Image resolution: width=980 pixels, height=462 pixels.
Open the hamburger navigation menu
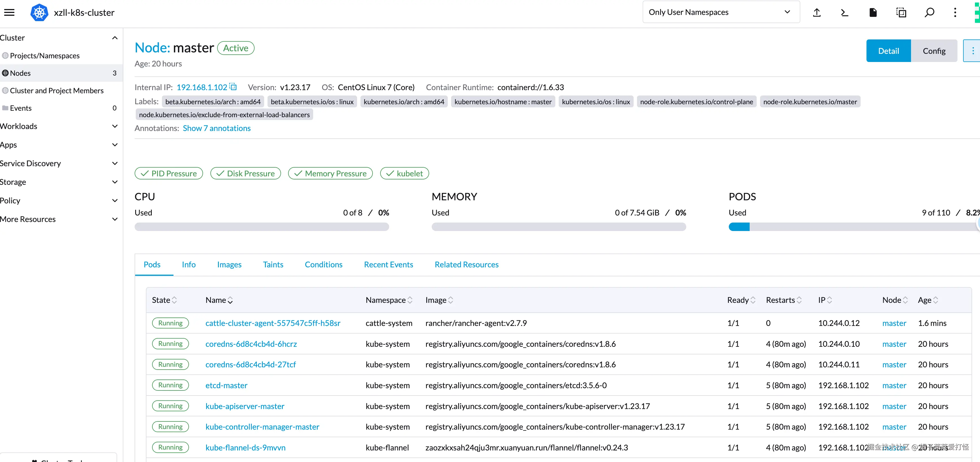9,13
